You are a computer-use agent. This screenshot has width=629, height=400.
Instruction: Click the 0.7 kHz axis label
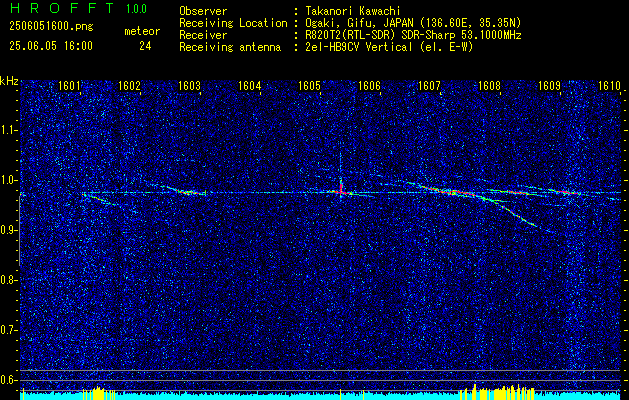coord(9,330)
